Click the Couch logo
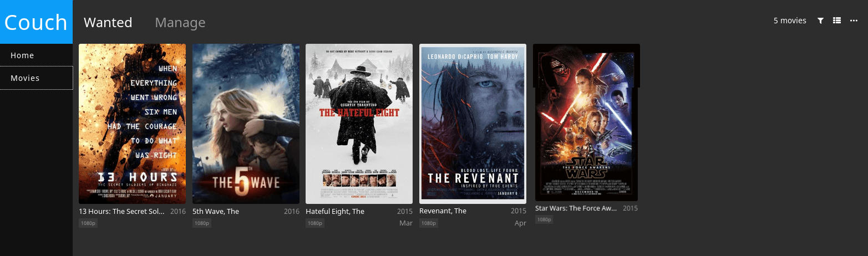The width and height of the screenshot is (868, 256). click(36, 22)
